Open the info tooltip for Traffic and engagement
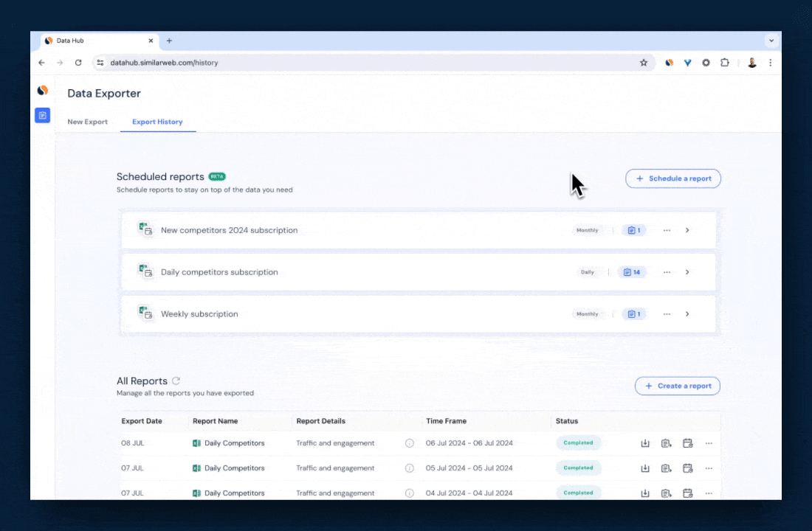Viewport: 812px width, 531px height. tap(410, 442)
